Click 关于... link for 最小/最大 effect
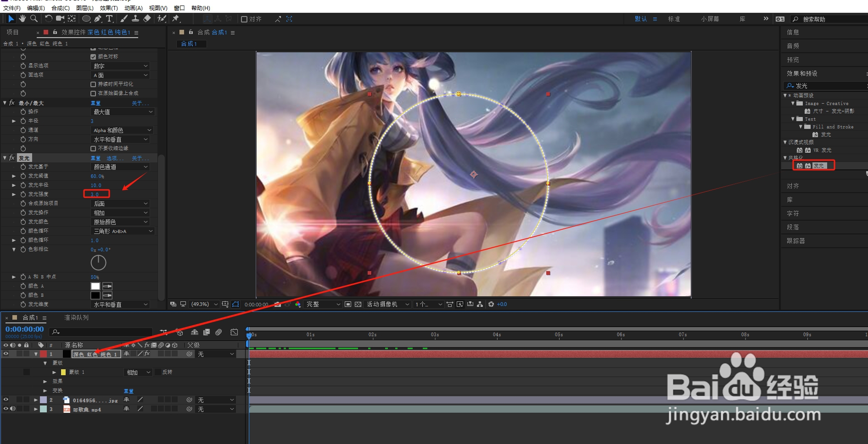This screenshot has height=444, width=868. (x=140, y=103)
